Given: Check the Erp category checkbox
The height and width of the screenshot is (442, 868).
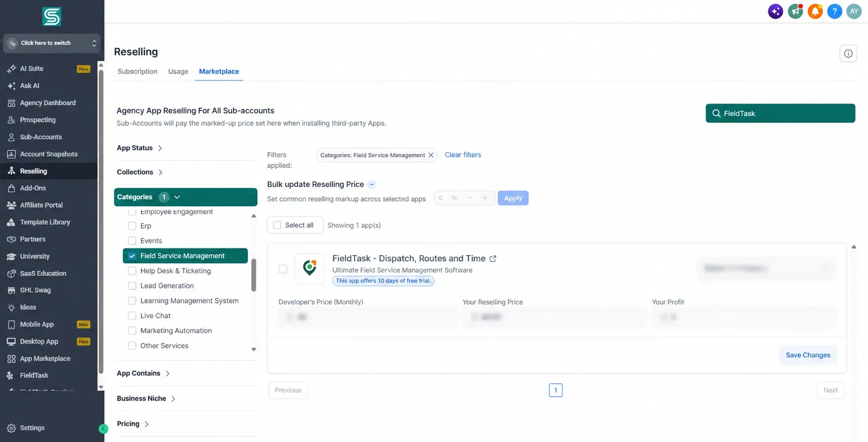Looking at the screenshot, I should point(132,226).
